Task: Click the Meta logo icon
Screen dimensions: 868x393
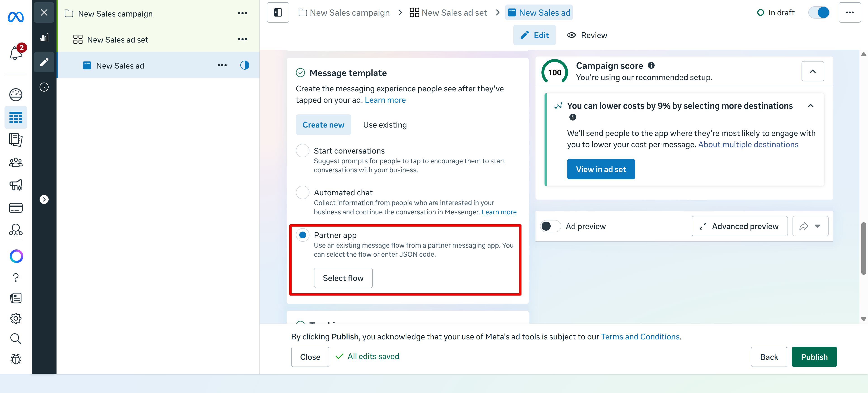Action: [x=16, y=17]
